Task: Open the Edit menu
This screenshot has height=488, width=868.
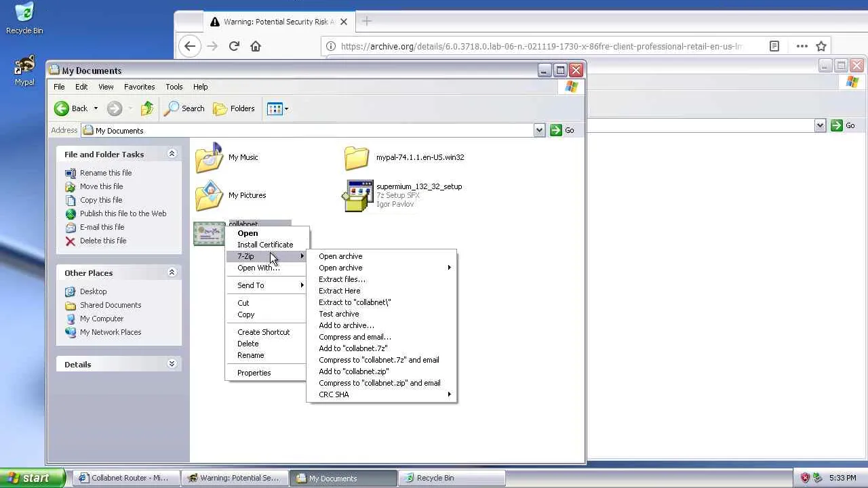Action: [x=81, y=87]
